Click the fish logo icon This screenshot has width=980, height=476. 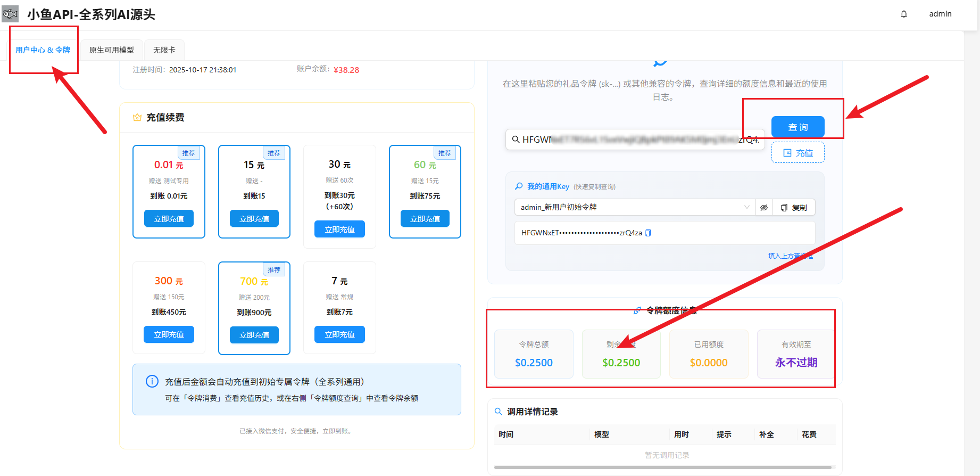[x=11, y=14]
